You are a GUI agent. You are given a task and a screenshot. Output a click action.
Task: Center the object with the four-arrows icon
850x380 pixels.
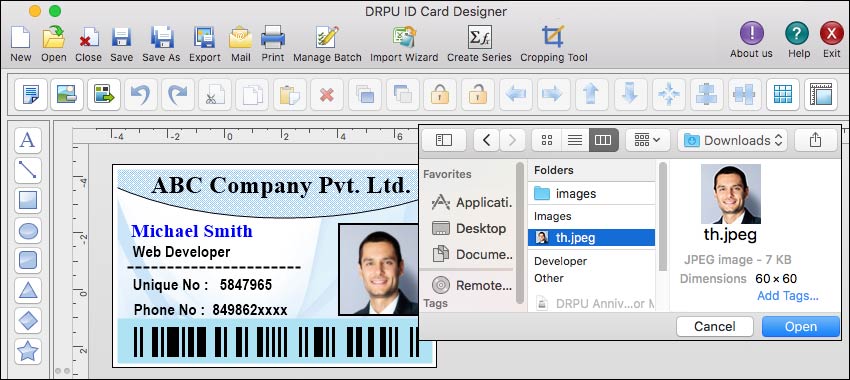click(x=668, y=94)
